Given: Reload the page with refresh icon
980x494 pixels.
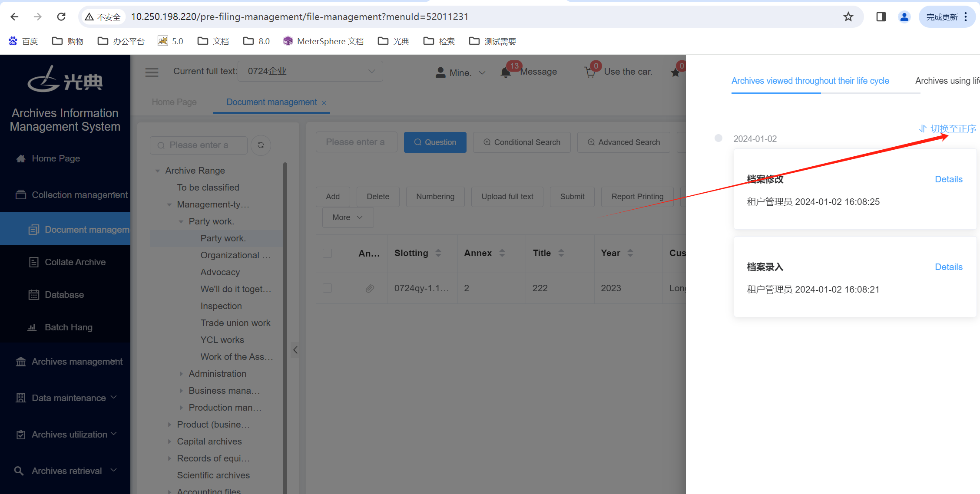Looking at the screenshot, I should pyautogui.click(x=61, y=16).
